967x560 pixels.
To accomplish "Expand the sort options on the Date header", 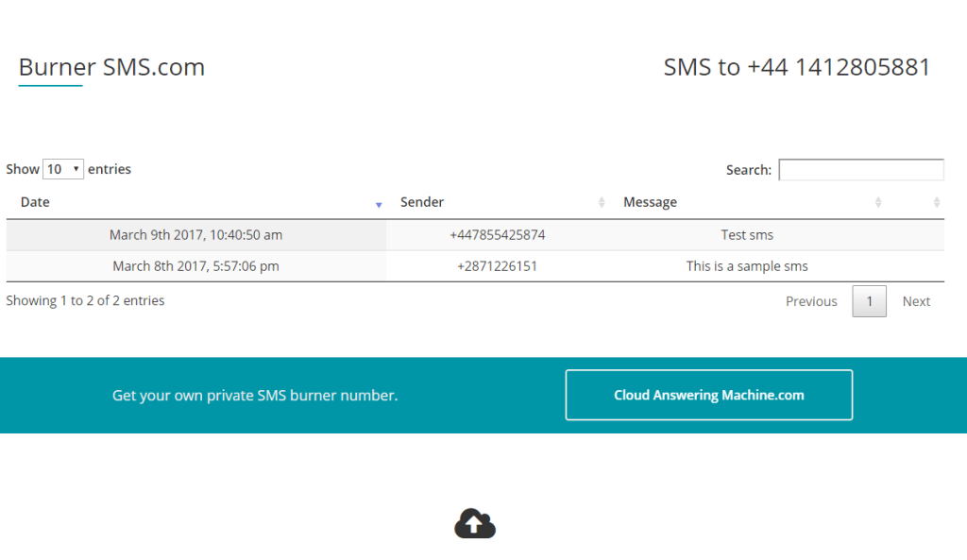I will [379, 204].
